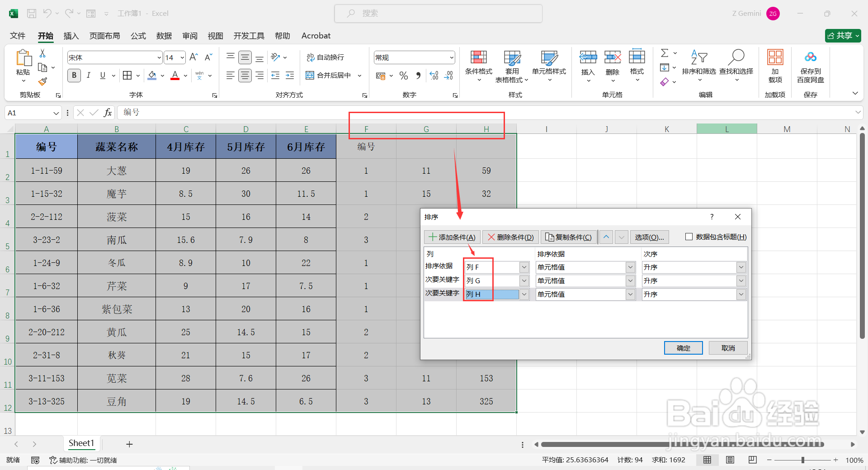Toggle align text left
Viewport: 868px width, 470px height.
tap(231, 76)
